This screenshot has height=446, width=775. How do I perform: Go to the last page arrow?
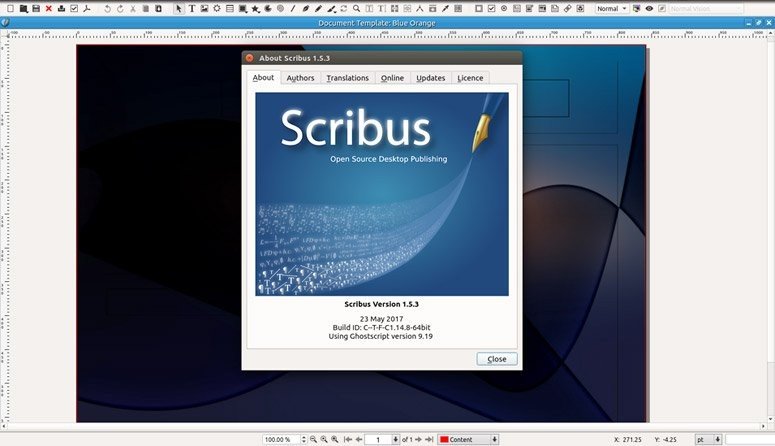[x=429, y=439]
